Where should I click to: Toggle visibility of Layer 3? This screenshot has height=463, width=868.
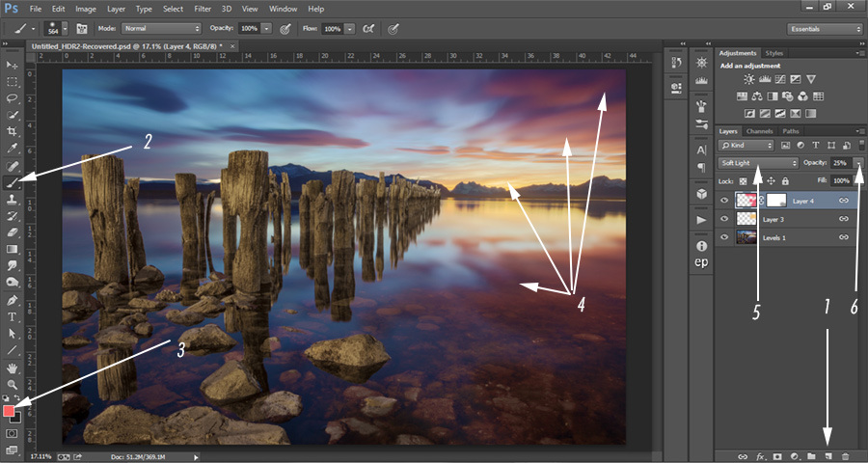tap(725, 219)
